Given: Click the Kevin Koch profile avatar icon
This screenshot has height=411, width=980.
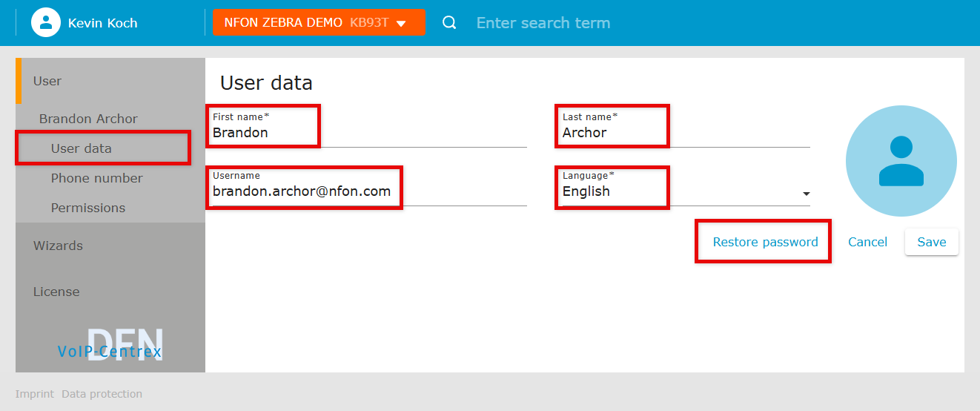Looking at the screenshot, I should pyautogui.click(x=45, y=22).
